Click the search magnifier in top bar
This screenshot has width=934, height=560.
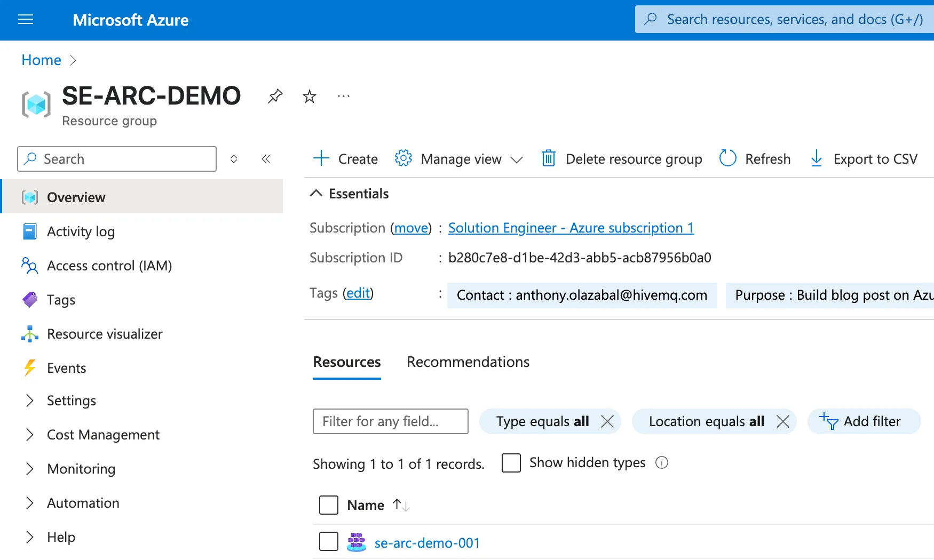pyautogui.click(x=650, y=19)
